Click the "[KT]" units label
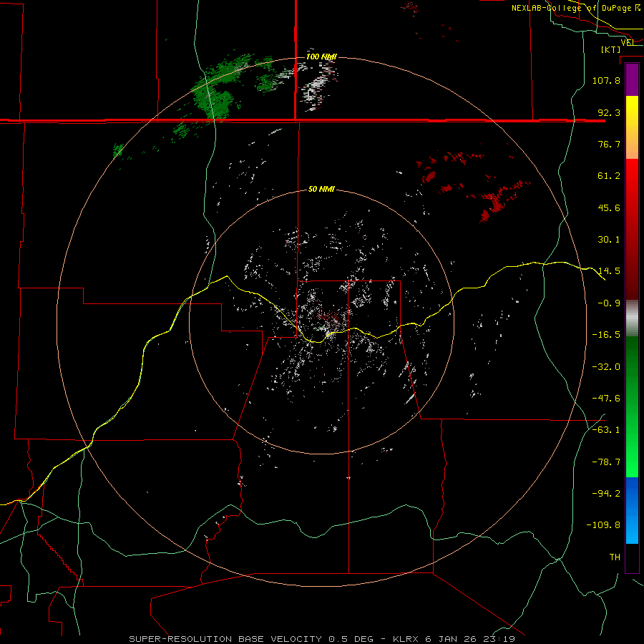 click(610, 49)
